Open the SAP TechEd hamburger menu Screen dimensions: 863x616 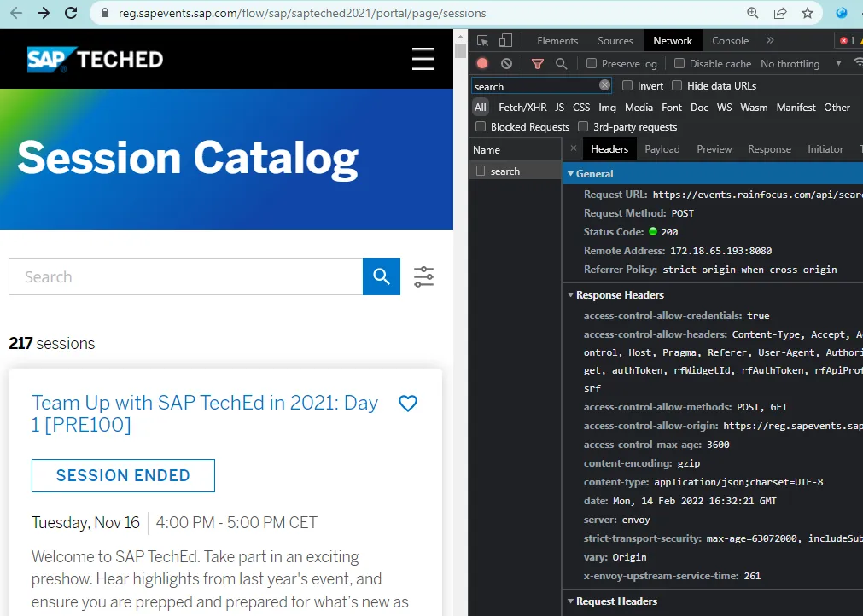coord(423,59)
